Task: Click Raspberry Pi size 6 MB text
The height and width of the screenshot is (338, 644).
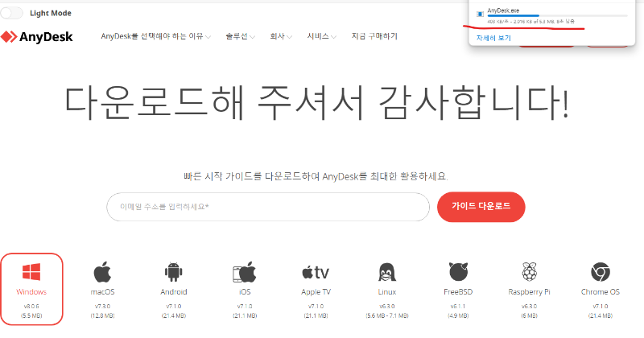Action: (x=529, y=315)
